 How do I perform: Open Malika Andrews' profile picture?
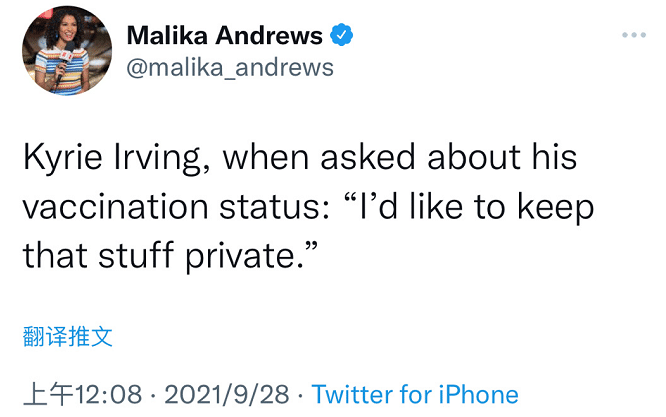tap(67, 50)
